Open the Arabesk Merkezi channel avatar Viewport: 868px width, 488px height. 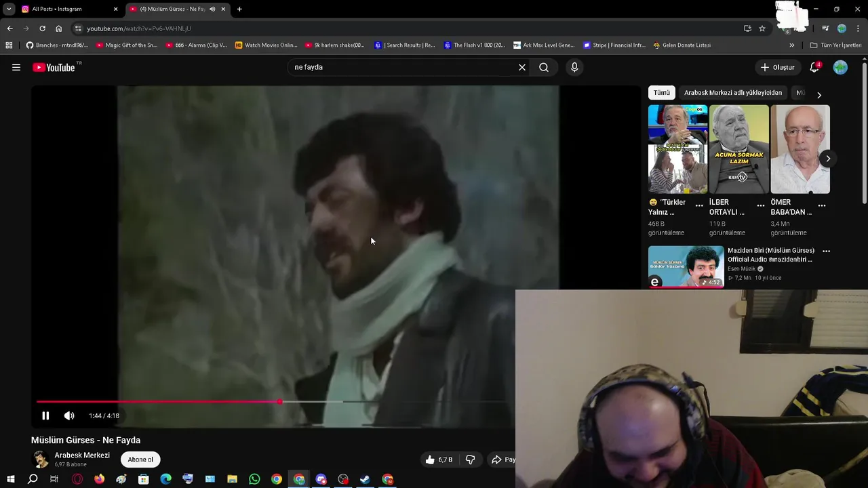click(41, 460)
